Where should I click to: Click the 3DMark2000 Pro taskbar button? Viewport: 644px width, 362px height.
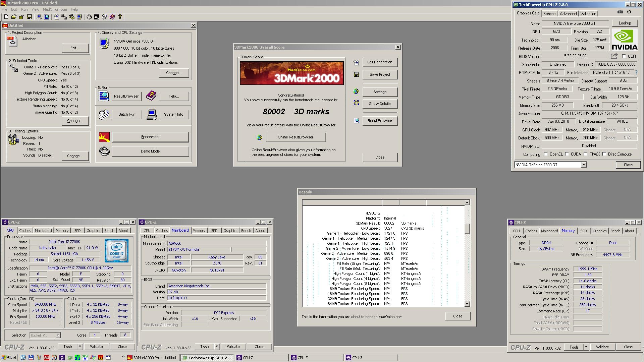tap(152, 358)
